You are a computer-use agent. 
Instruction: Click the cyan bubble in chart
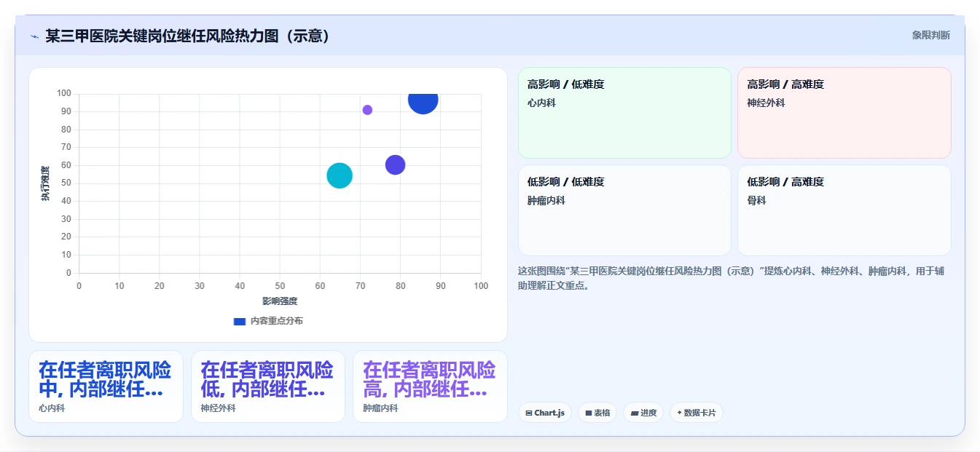point(340,175)
